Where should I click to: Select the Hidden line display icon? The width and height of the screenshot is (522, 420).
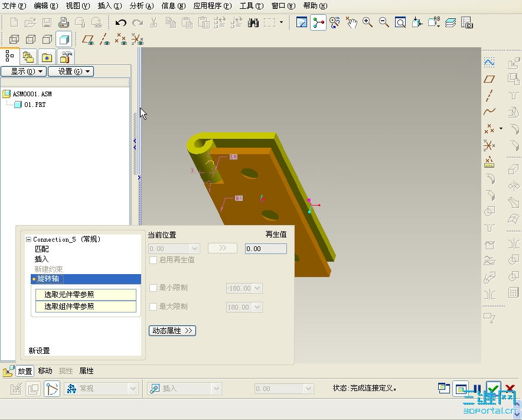tap(31, 40)
